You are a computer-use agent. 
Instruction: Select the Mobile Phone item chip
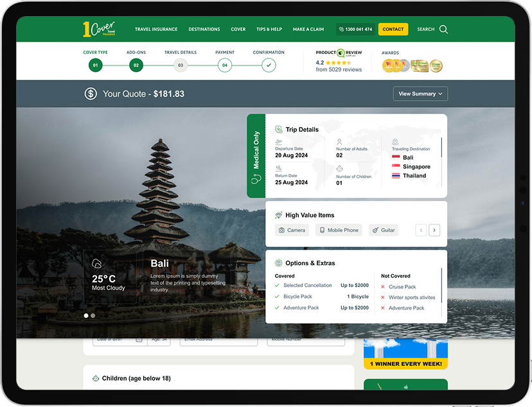tap(339, 230)
